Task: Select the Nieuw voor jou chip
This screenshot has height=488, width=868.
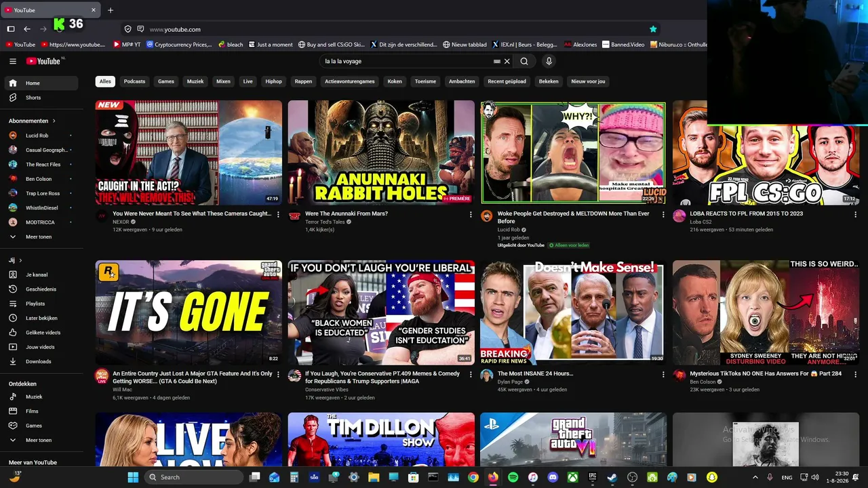Action: (588, 81)
